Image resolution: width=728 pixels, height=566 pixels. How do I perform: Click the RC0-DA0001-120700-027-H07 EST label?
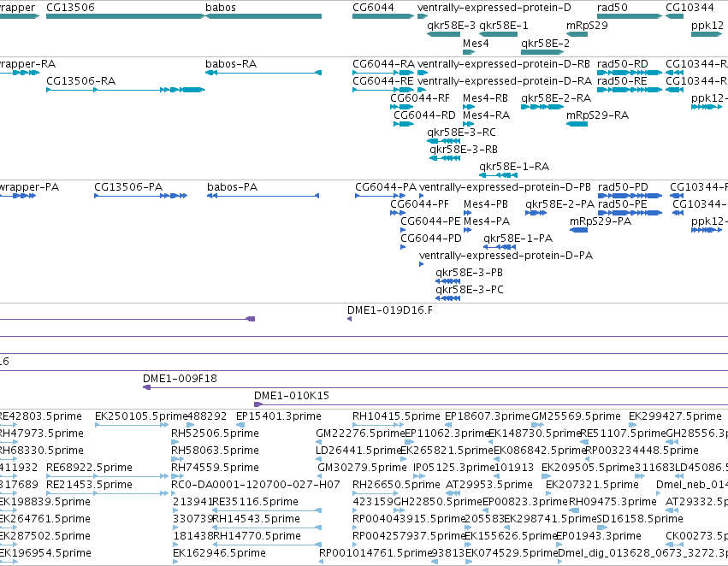pyautogui.click(x=256, y=486)
